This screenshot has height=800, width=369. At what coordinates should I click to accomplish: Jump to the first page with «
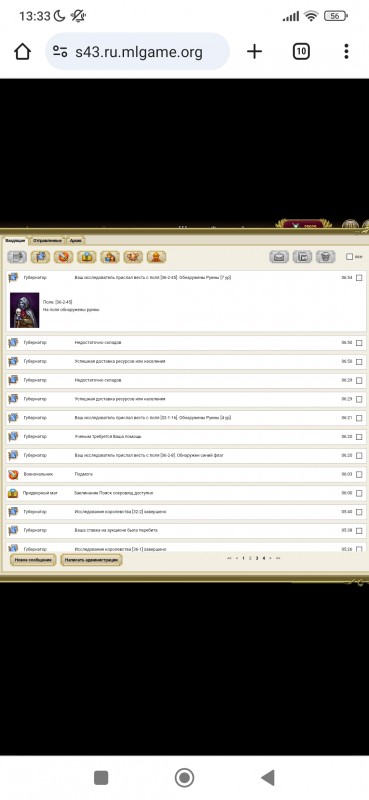[229, 559]
